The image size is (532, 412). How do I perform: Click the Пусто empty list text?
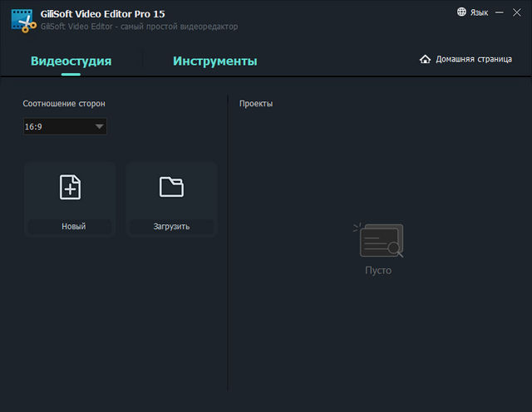pos(378,271)
